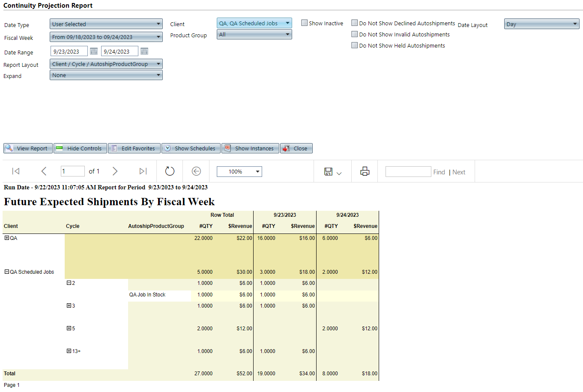
Task: Click the AutoshipProductGroup column header
Action: click(156, 226)
